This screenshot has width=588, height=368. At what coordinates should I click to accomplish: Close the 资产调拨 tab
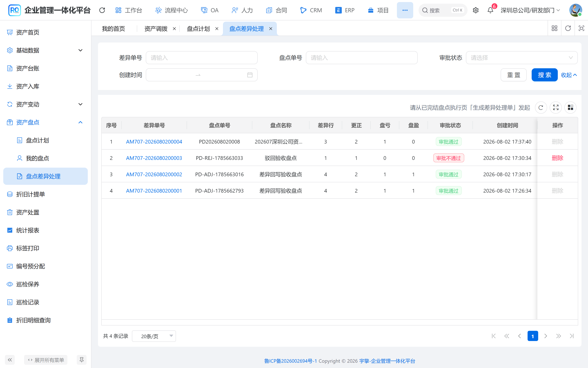tap(174, 29)
